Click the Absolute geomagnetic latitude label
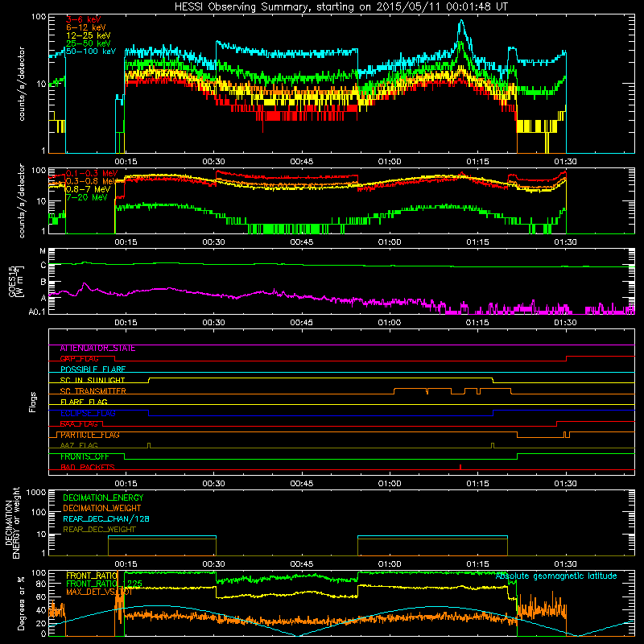 coord(556,576)
